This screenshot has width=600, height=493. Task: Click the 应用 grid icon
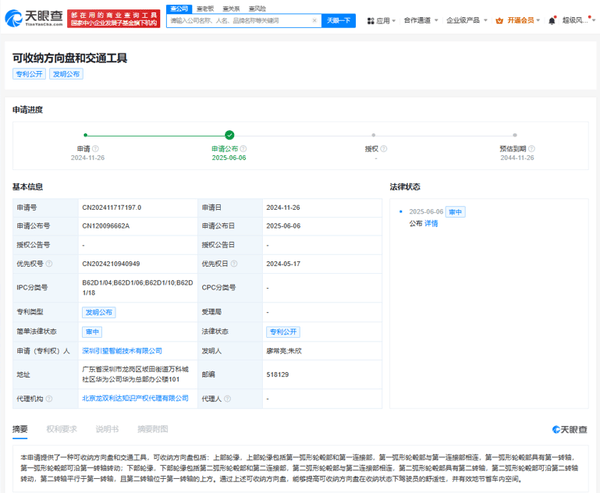coord(369,20)
